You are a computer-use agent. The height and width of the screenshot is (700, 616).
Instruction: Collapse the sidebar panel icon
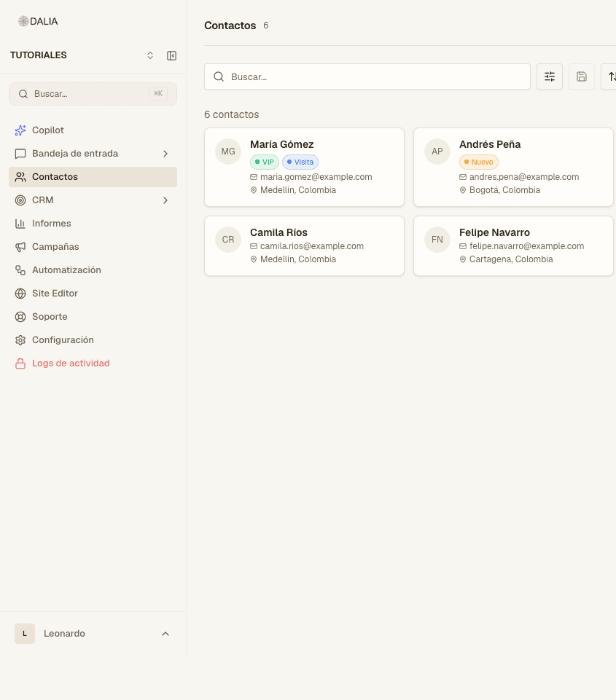(171, 55)
